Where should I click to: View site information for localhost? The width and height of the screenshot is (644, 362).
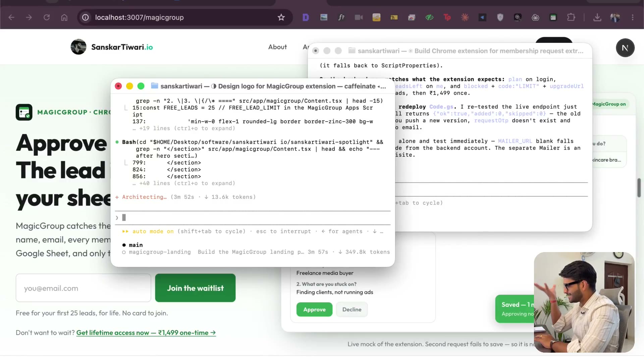(x=86, y=17)
